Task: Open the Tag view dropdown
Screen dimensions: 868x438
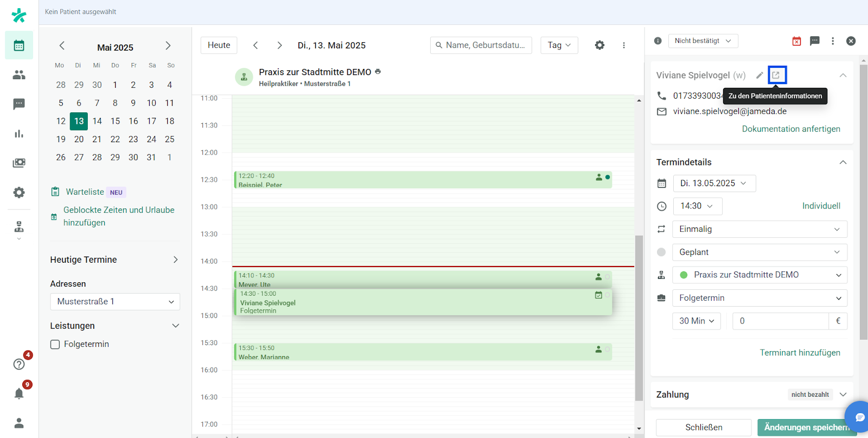Action: 559,45
